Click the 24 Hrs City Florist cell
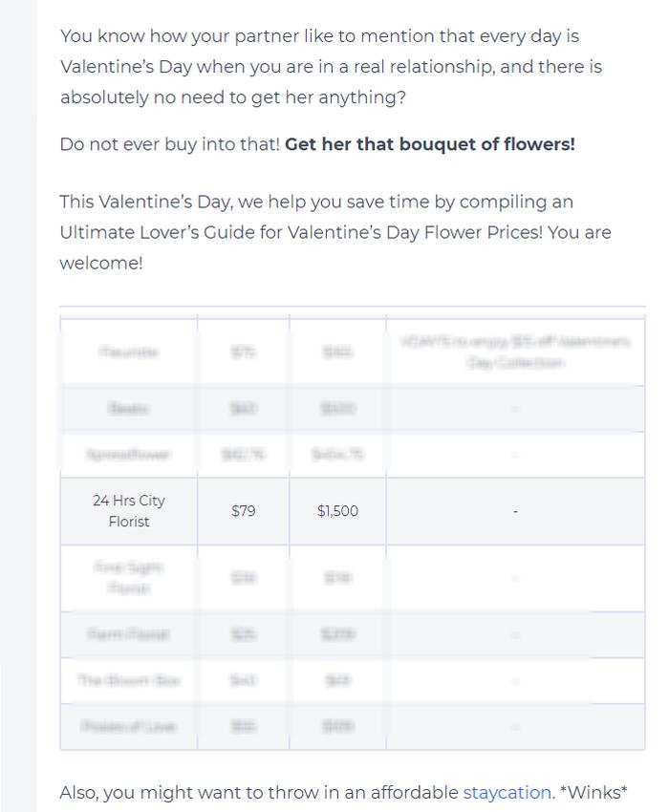Screen dimensions: 669x812 128,511
